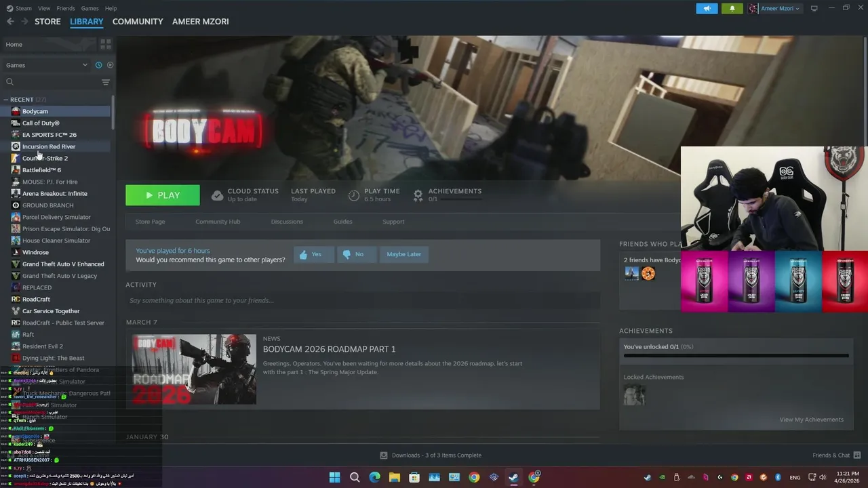
Task: Select Call of Duty in the library
Action: click(x=56, y=123)
